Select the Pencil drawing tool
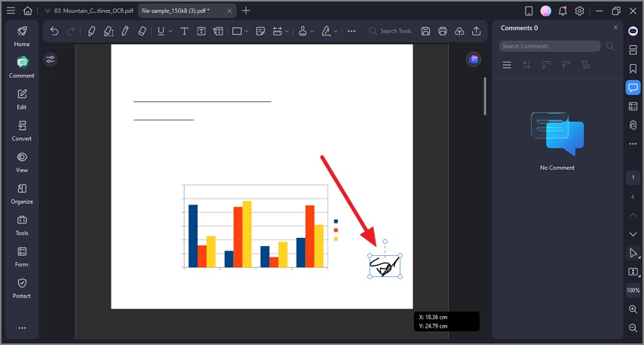This screenshot has height=345, width=644. coord(125,31)
